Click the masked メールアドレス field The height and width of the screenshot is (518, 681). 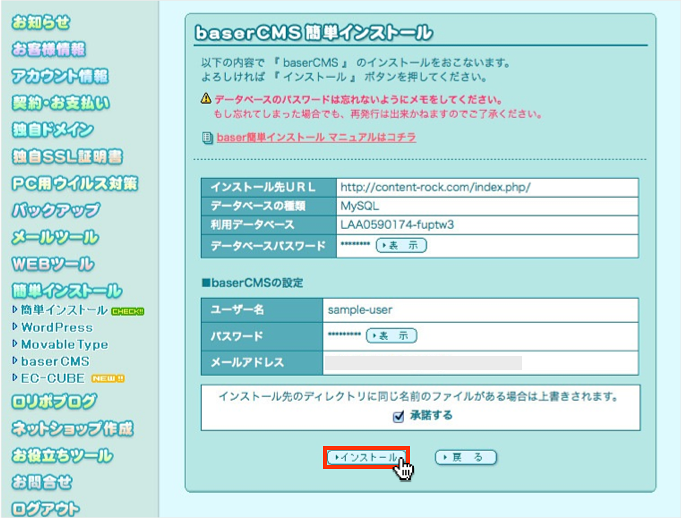pyautogui.click(x=423, y=363)
